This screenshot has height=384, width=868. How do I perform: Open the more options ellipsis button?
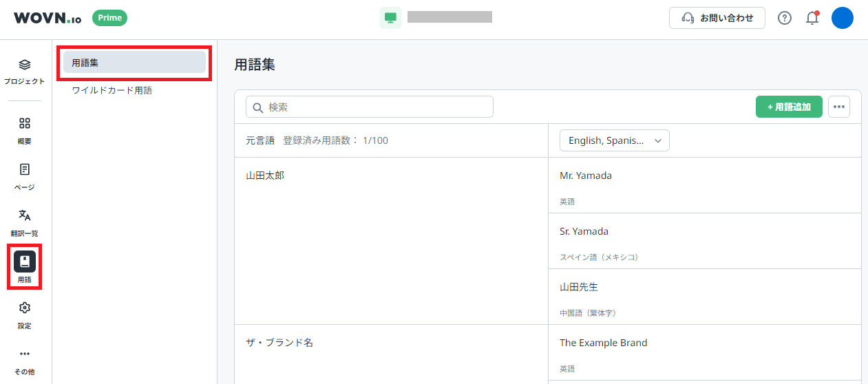click(838, 107)
